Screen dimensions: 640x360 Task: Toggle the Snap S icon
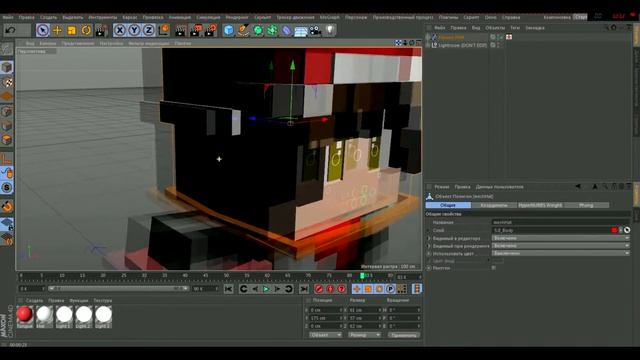(7, 187)
